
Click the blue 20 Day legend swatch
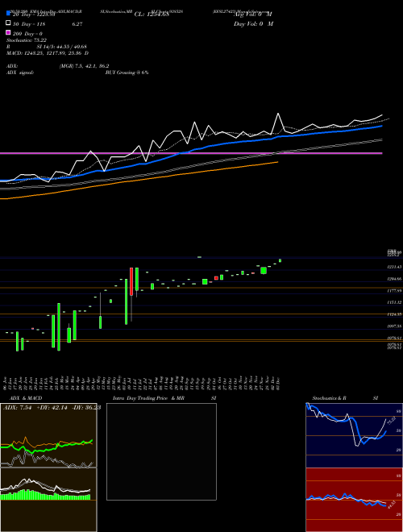(x=8, y=14)
